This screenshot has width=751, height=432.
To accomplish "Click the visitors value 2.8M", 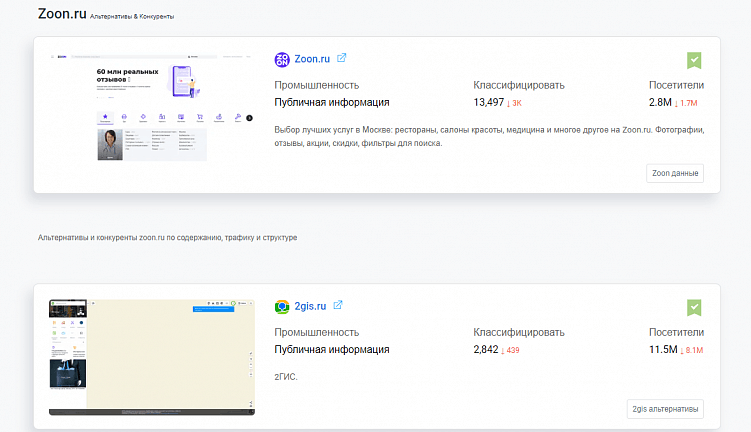I will (x=660, y=102).
